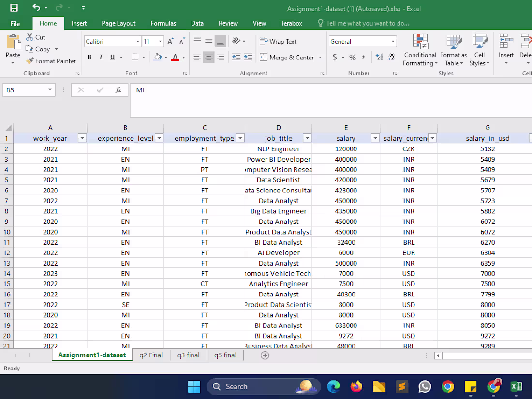Click Tell me what you want to do
The height and width of the screenshot is (399, 532).
pyautogui.click(x=368, y=23)
